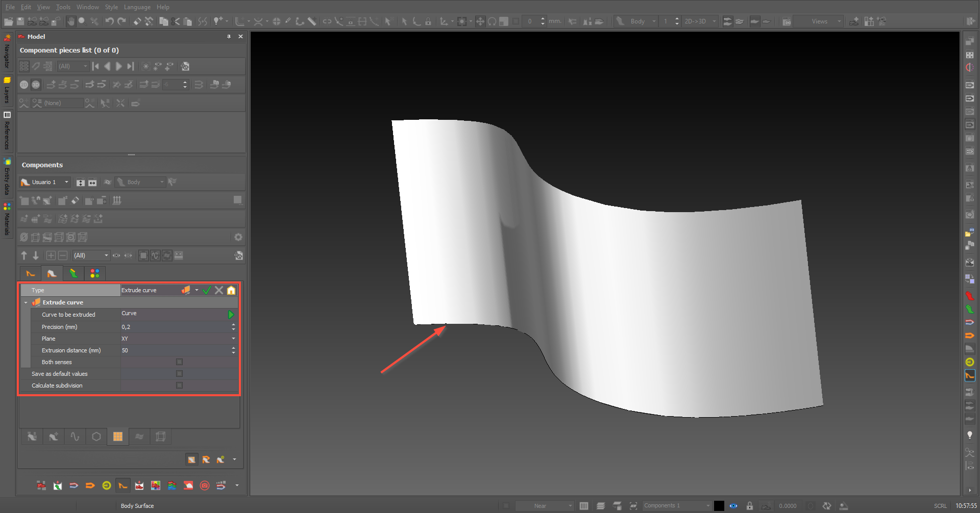The image size is (980, 513).
Task: Click the black color swatch in status bar
Action: [x=719, y=506]
